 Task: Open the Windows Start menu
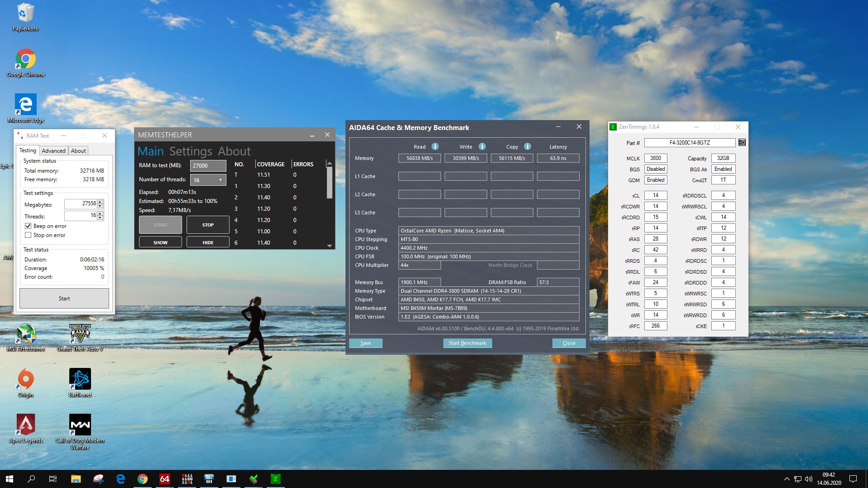click(x=10, y=479)
